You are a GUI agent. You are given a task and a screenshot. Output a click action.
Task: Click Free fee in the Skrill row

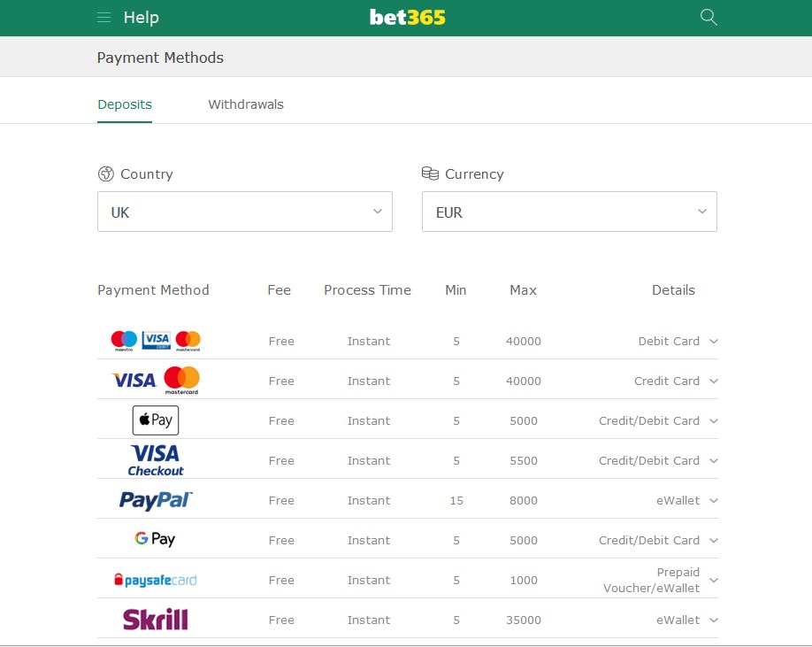click(x=281, y=620)
